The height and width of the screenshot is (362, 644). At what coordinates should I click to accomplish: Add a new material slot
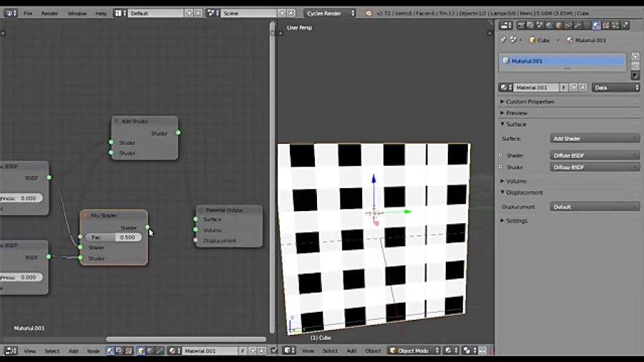click(635, 57)
